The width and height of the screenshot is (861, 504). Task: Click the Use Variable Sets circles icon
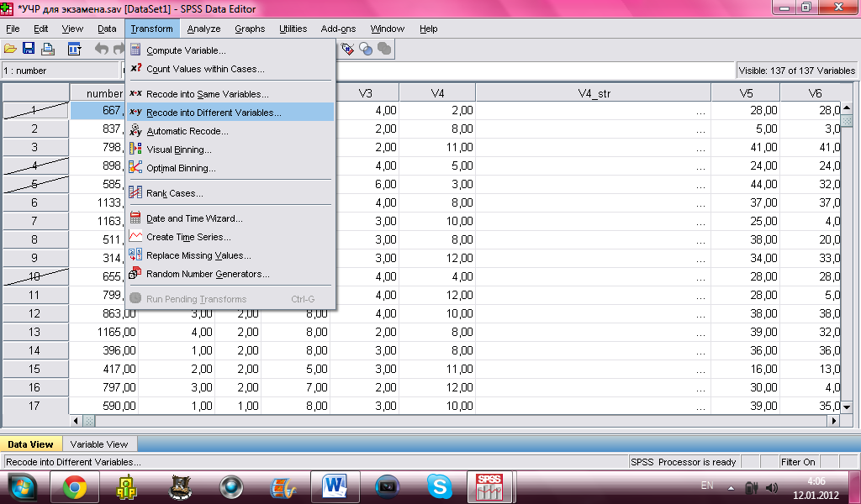[366, 50]
